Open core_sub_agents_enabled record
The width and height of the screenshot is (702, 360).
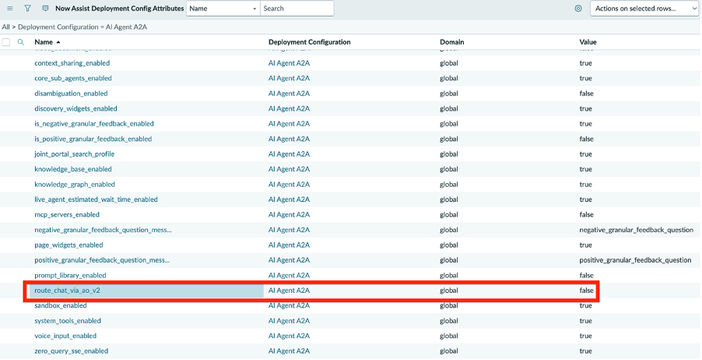pyautogui.click(x=73, y=78)
